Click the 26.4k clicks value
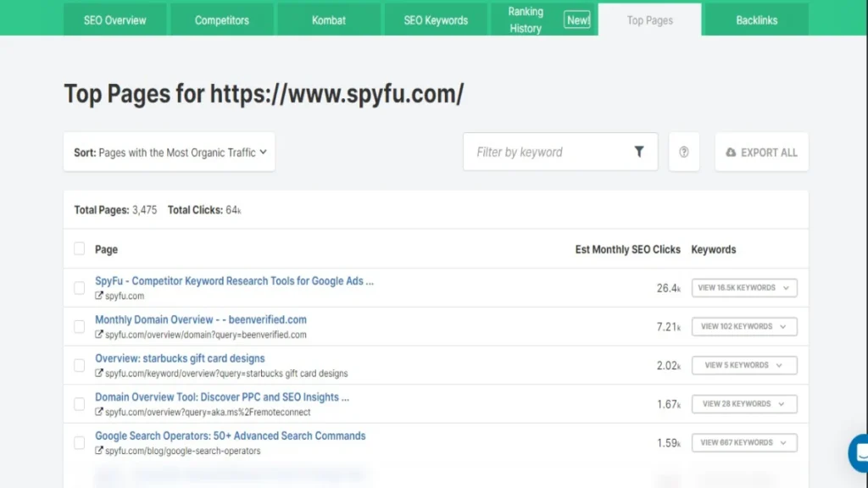The width and height of the screenshot is (868, 488). 669,288
